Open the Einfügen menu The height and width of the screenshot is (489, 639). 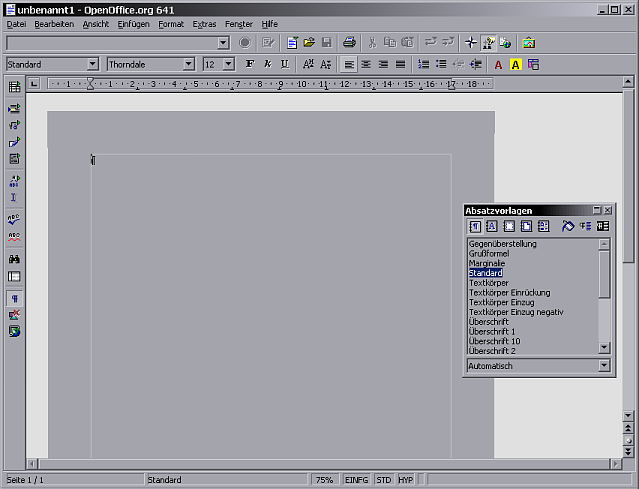[x=133, y=23]
